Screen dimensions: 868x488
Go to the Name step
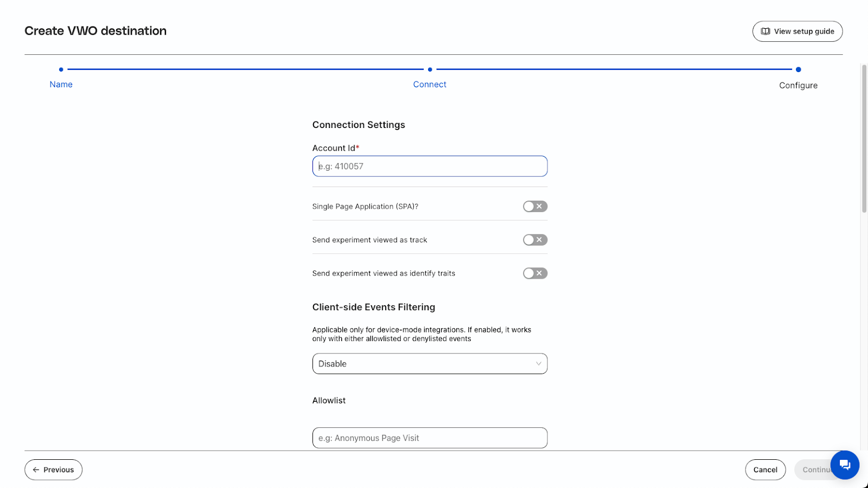click(61, 84)
